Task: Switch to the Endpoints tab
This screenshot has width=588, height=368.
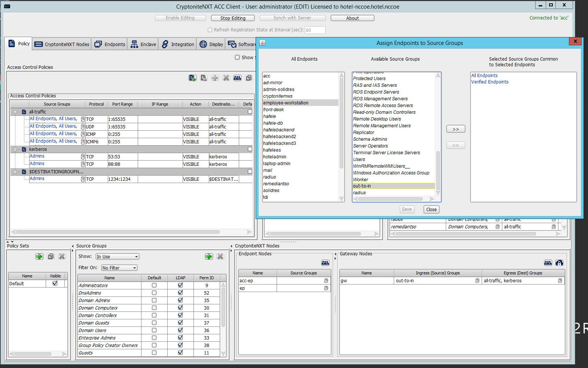Action: (110, 44)
